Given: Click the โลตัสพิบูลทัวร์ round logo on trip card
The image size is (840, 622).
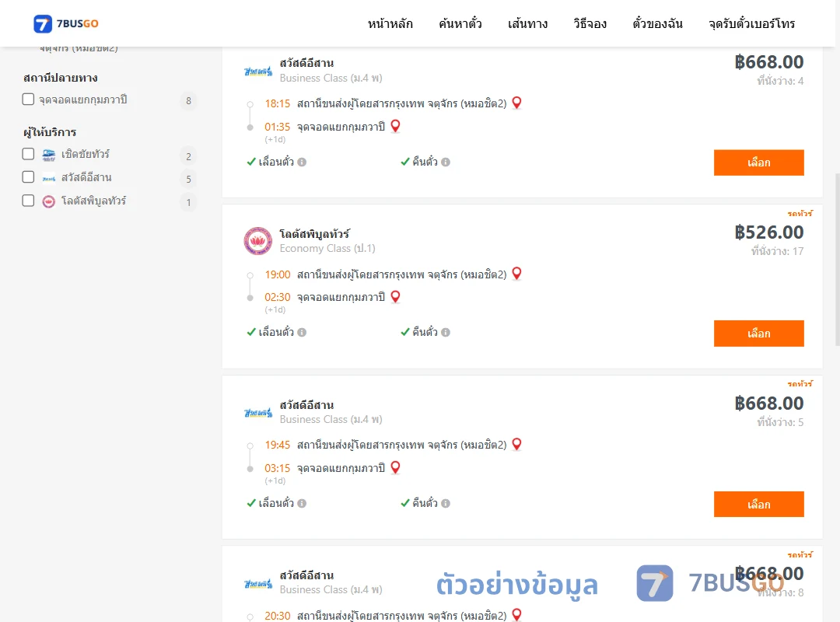Looking at the screenshot, I should 258,240.
